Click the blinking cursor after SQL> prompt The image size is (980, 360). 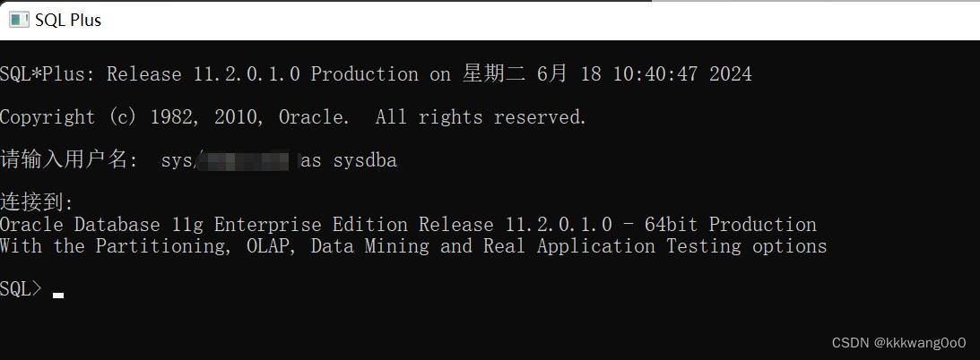tap(58, 294)
